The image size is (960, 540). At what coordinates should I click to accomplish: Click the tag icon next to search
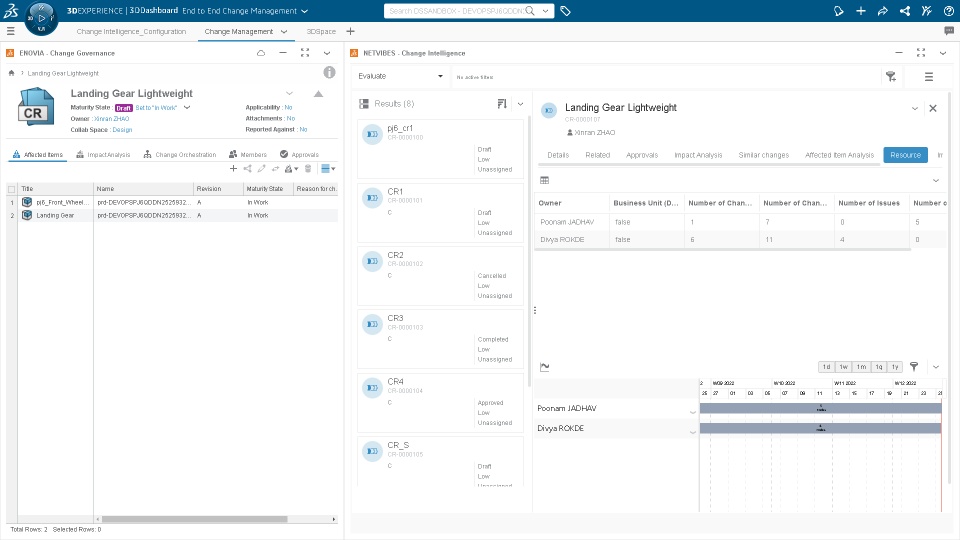565,11
